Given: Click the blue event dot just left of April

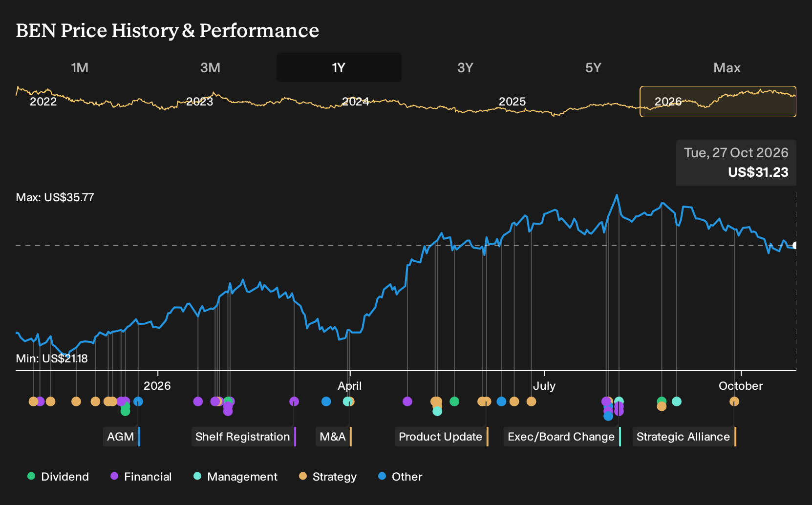Looking at the screenshot, I should (326, 401).
